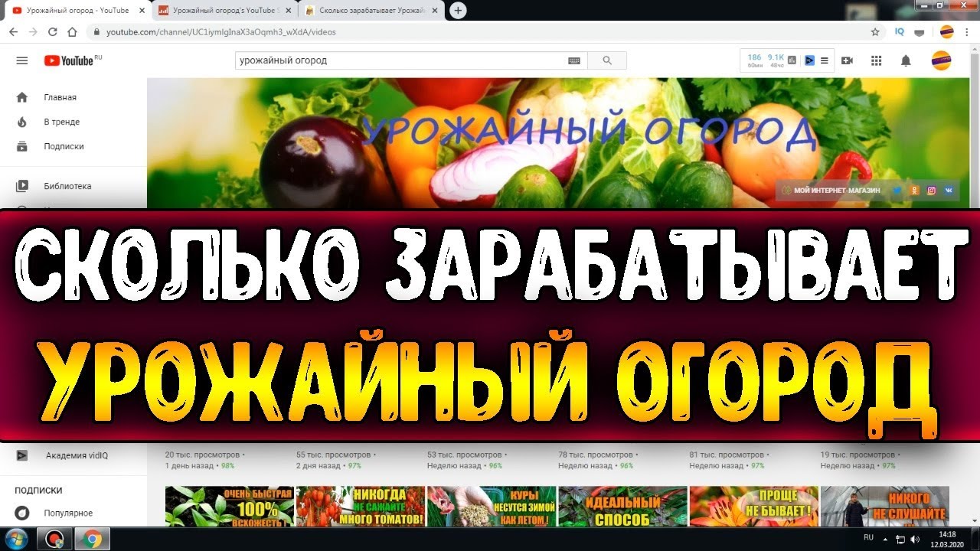Viewport: 980px width, 551px height.
Task: Click the 186 views 60-minute vidIQ stat
Action: (x=755, y=60)
